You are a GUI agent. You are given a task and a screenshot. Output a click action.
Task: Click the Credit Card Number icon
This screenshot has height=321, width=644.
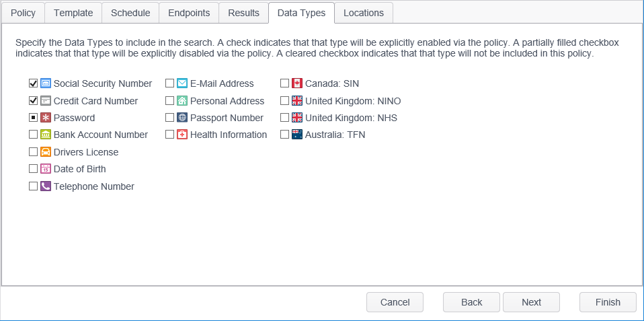click(x=46, y=101)
